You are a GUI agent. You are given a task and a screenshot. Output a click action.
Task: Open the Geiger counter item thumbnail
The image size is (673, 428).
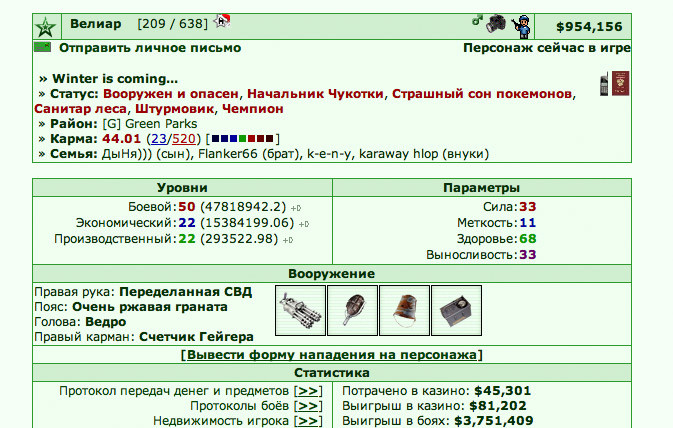click(x=456, y=310)
